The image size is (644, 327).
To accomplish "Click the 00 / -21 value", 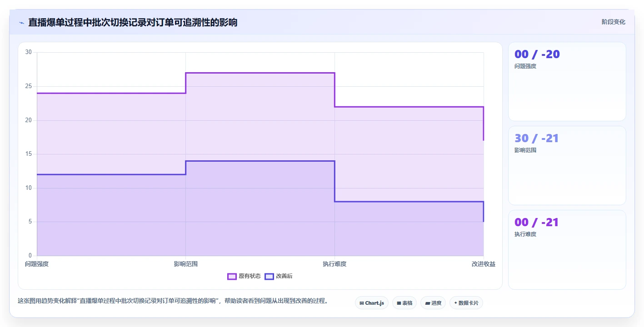I will click(x=536, y=223).
